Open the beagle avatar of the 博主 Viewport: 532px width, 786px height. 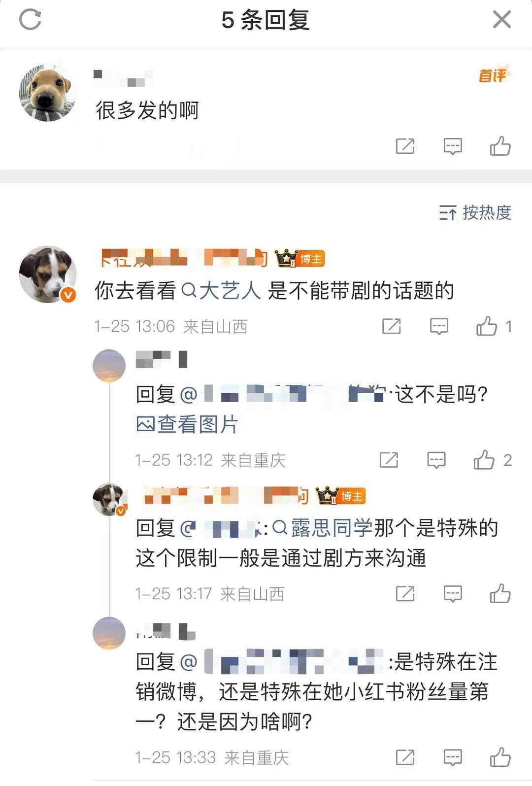[x=48, y=274]
